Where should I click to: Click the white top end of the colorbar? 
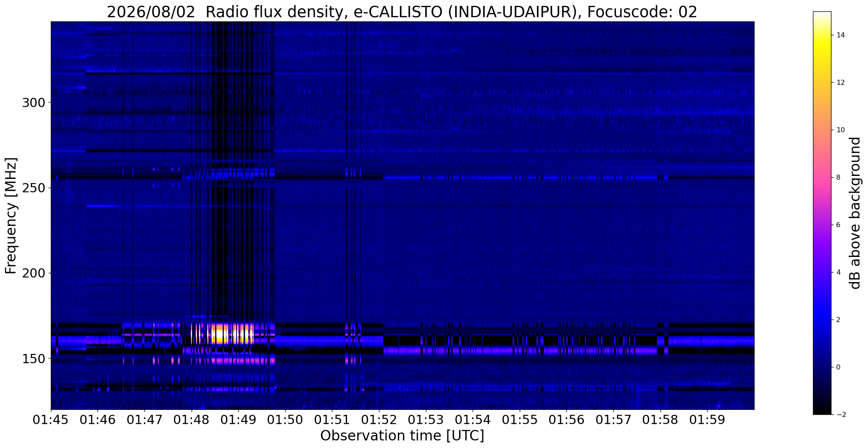pos(822,14)
